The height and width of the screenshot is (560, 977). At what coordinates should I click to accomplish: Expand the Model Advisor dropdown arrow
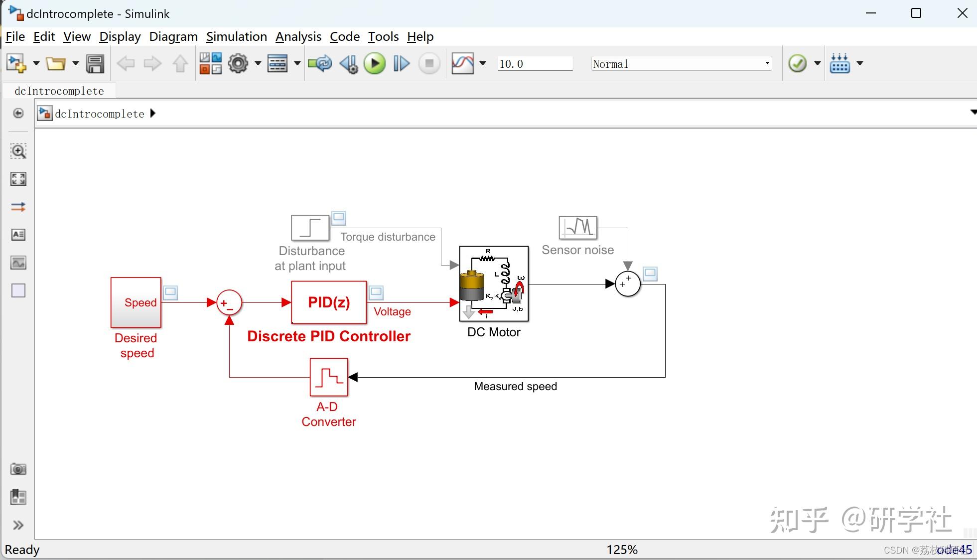[x=817, y=64]
